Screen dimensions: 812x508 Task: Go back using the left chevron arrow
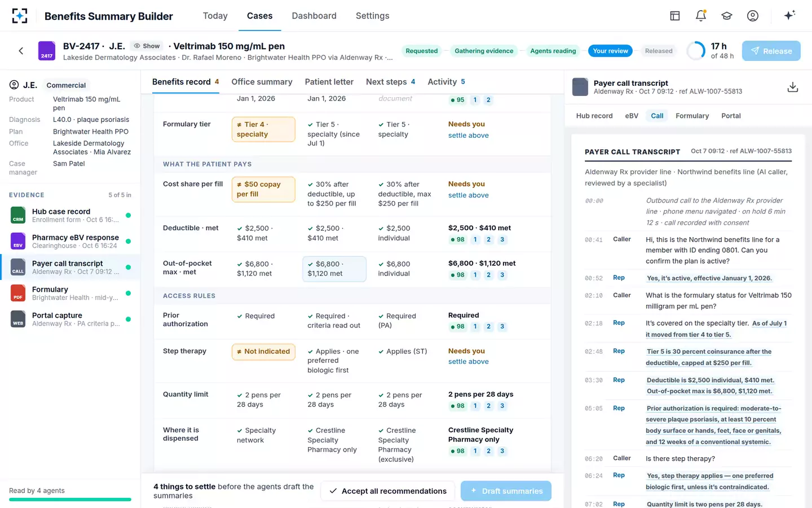21,51
